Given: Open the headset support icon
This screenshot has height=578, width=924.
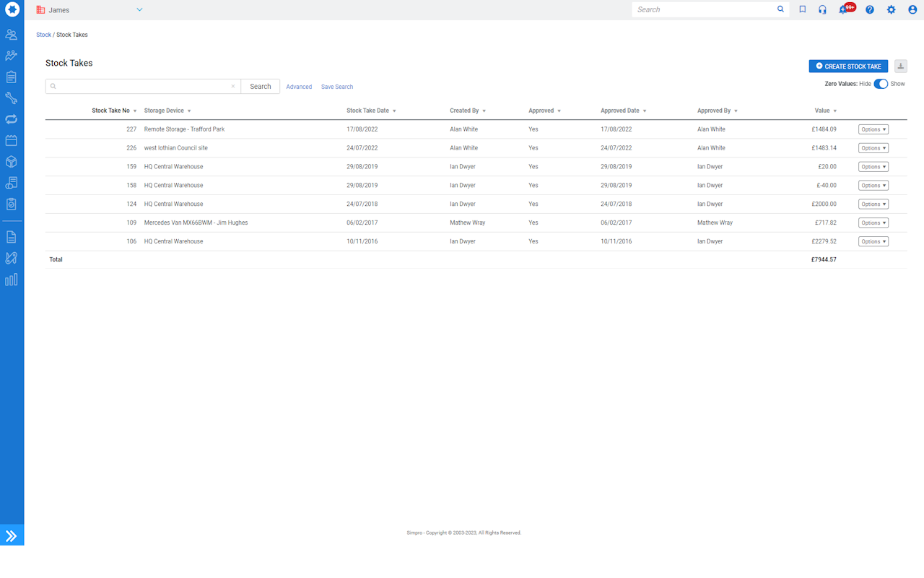Looking at the screenshot, I should pos(822,10).
